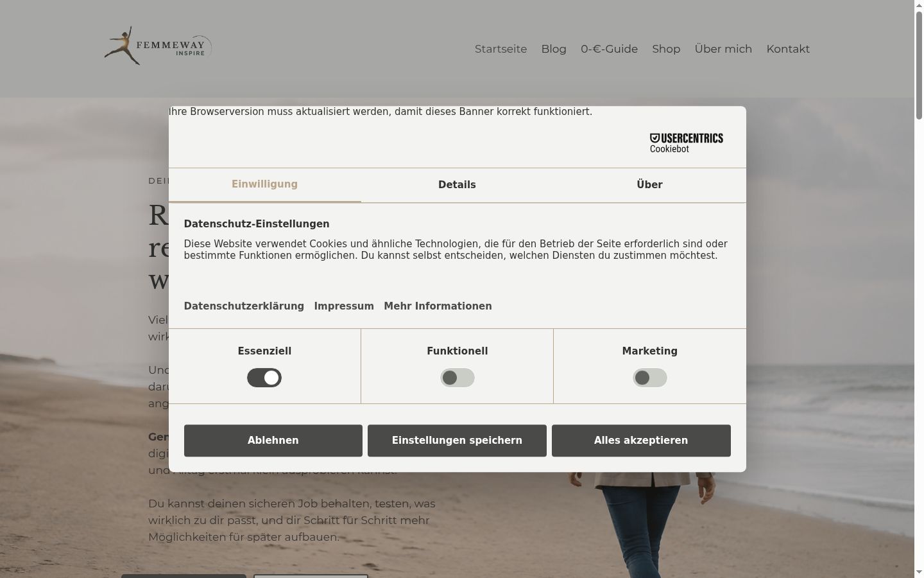Click the paragraph "Du kannst deinen sicheren Job behalten"
924x578 pixels.
(292, 520)
